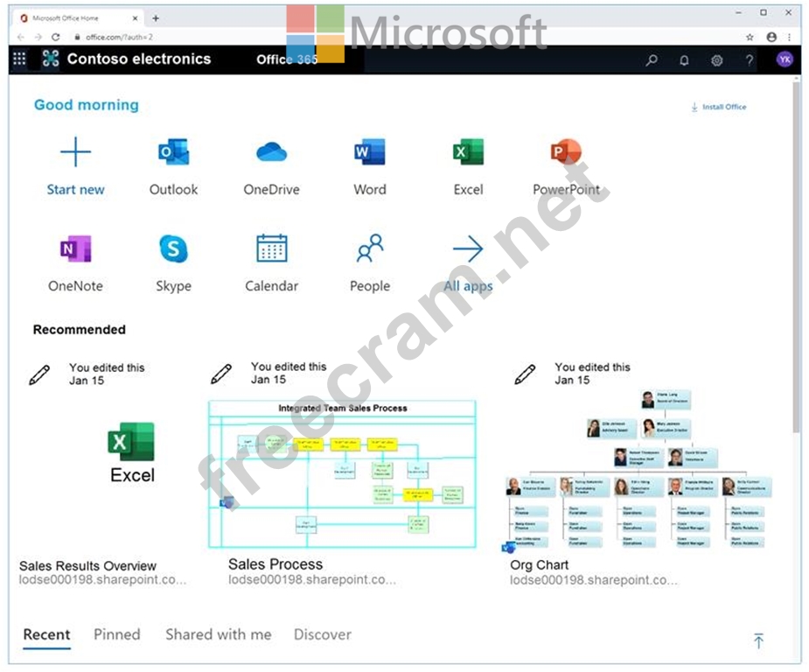This screenshot has height=672, width=809.
Task: Click the page vertical scrollbar
Action: [797, 256]
